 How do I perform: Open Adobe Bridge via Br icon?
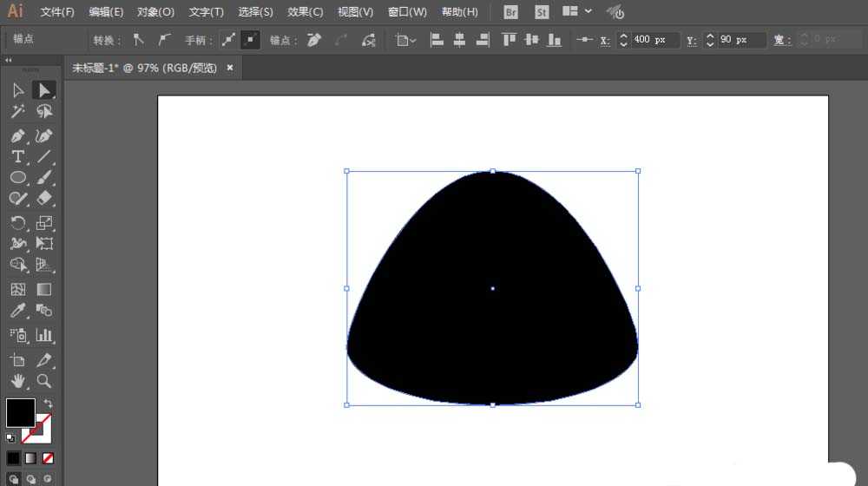pyautogui.click(x=511, y=12)
